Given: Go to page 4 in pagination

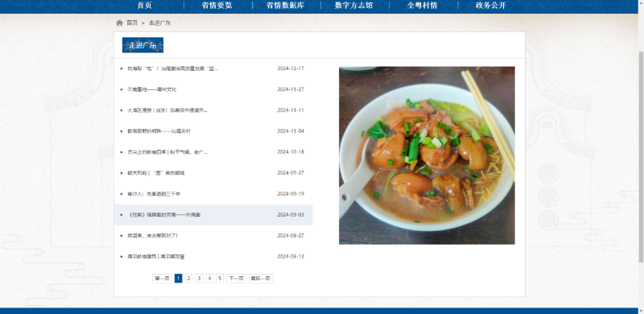Looking at the screenshot, I should 209,279.
